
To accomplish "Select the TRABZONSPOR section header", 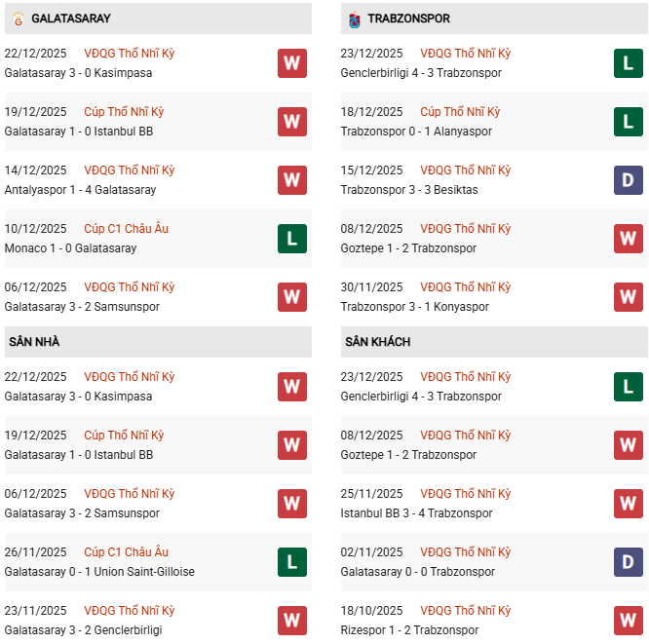I will click(409, 19).
